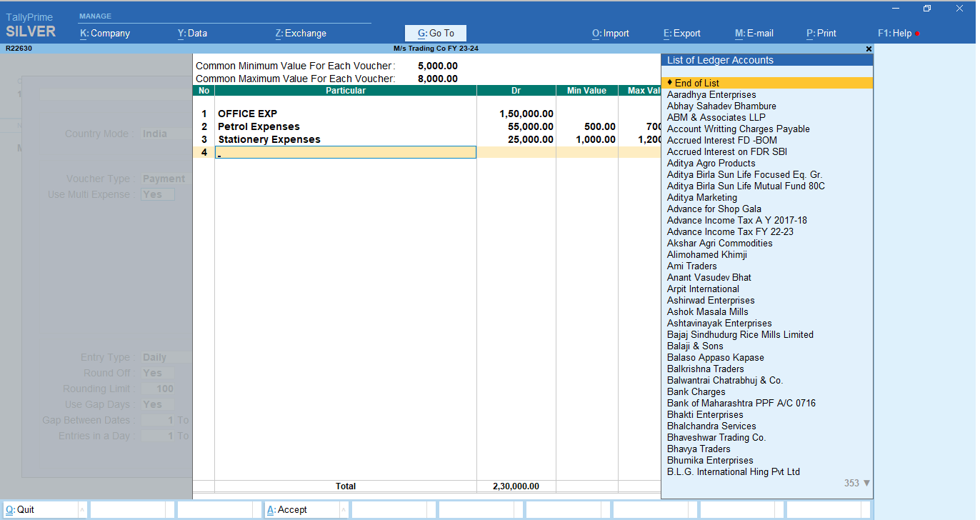Toggle the Round Off Yes field
Screen dimensions: 980x520
[x=157, y=373]
